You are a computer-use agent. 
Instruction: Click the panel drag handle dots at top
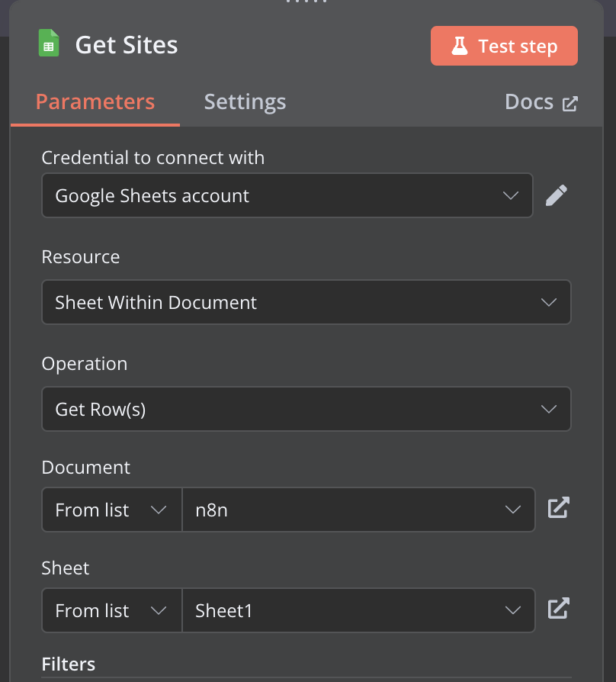[306, 2]
